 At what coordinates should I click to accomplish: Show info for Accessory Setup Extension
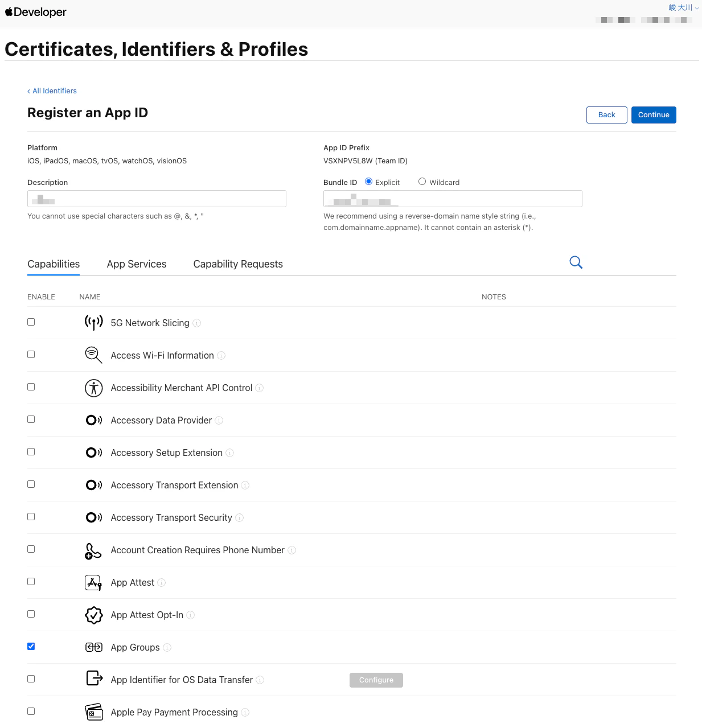pos(230,453)
